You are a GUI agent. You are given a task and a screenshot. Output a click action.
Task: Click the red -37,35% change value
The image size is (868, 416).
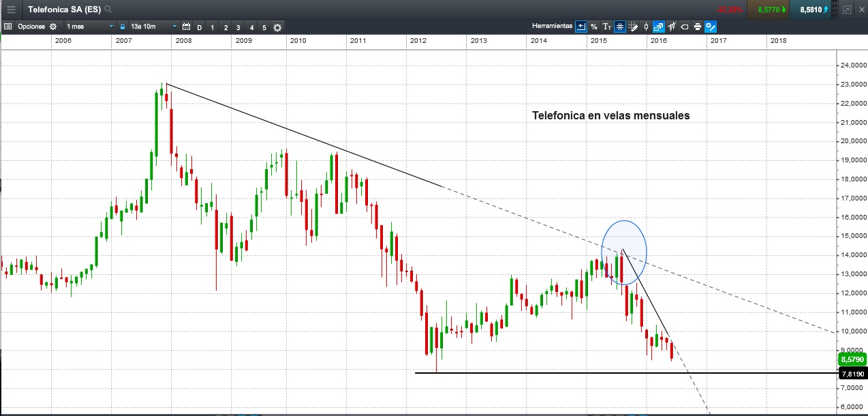click(x=729, y=10)
